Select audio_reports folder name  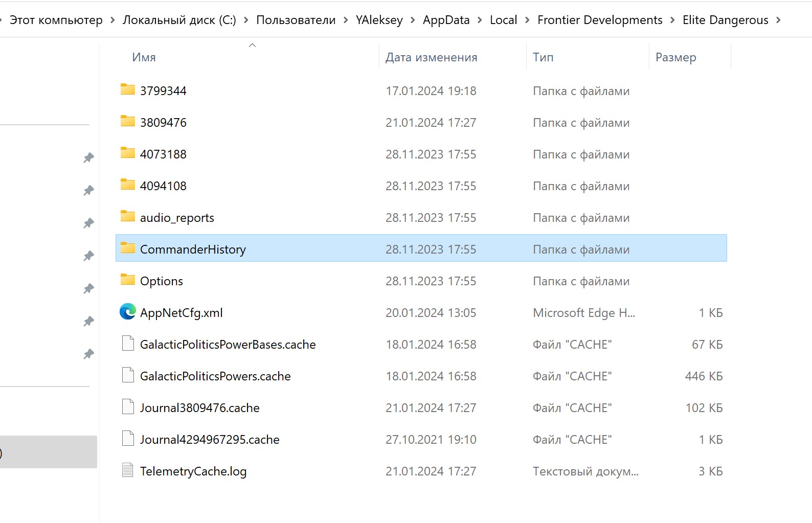pyautogui.click(x=177, y=218)
